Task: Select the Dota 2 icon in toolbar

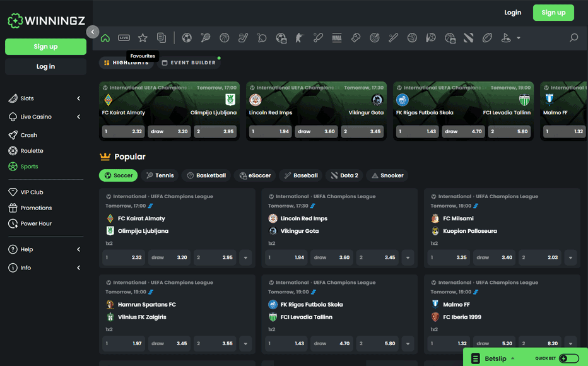Action: (x=468, y=38)
